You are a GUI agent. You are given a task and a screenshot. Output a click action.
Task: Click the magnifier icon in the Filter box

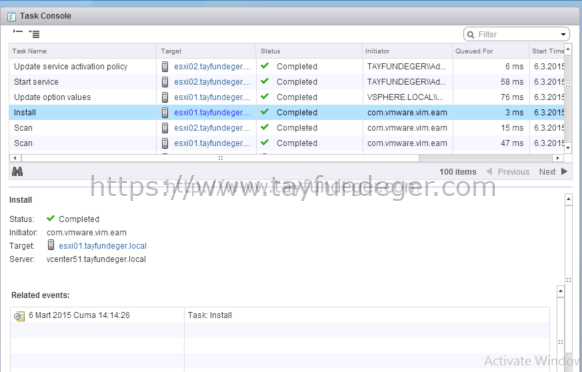click(x=471, y=35)
